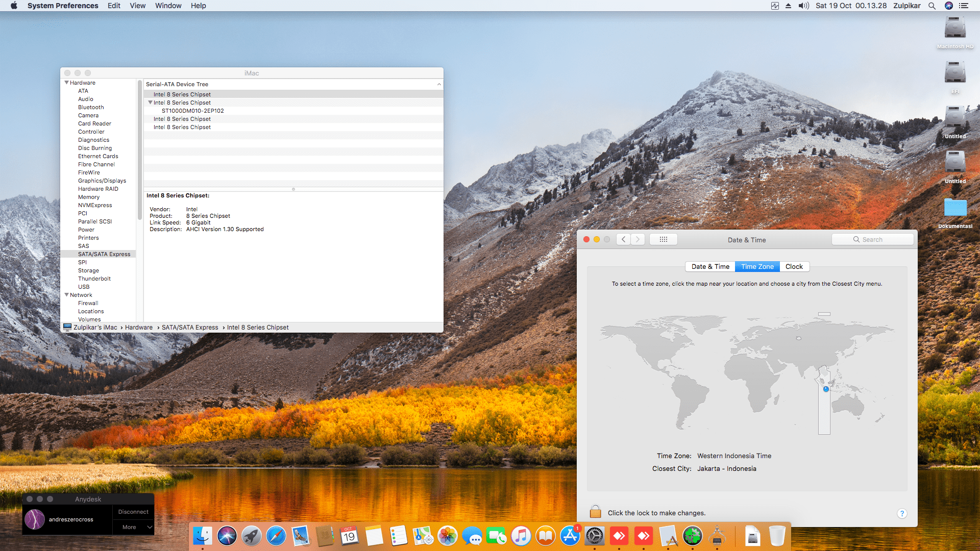Open Maps from the Dock
Viewport: 980px width, 551px height.
coord(423,536)
